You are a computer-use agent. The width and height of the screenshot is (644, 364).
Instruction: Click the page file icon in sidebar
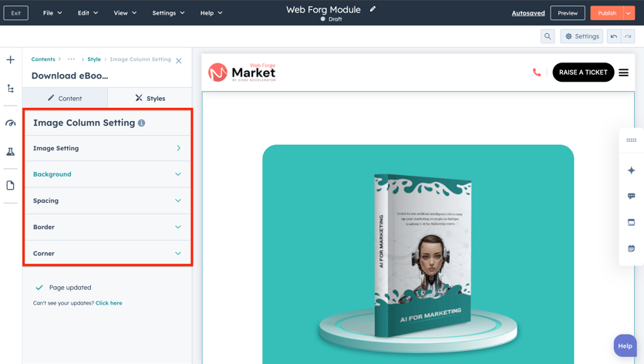tap(11, 185)
